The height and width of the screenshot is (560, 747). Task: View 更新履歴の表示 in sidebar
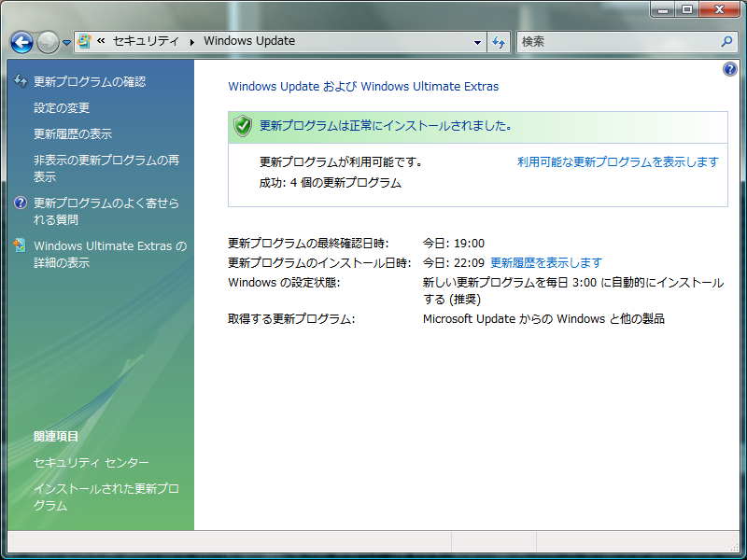tap(73, 134)
